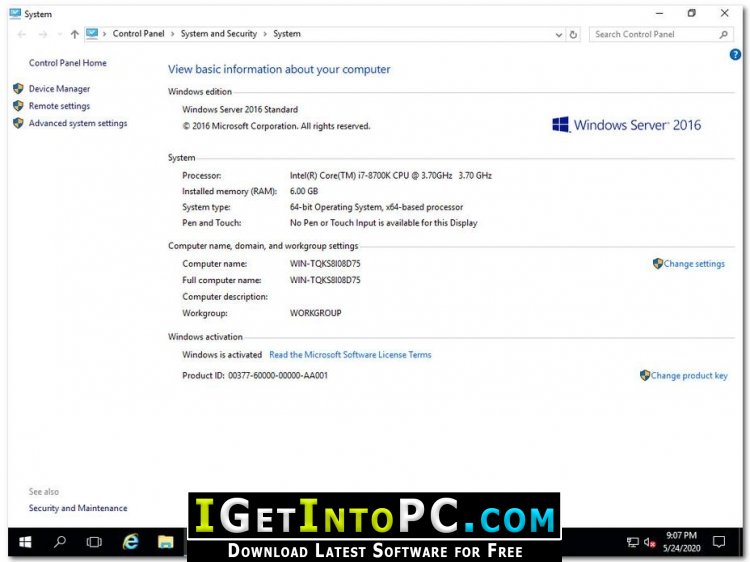Click the Product ID 00377-60000-00000-AA001
The height and width of the screenshot is (562, 750).
(255, 375)
